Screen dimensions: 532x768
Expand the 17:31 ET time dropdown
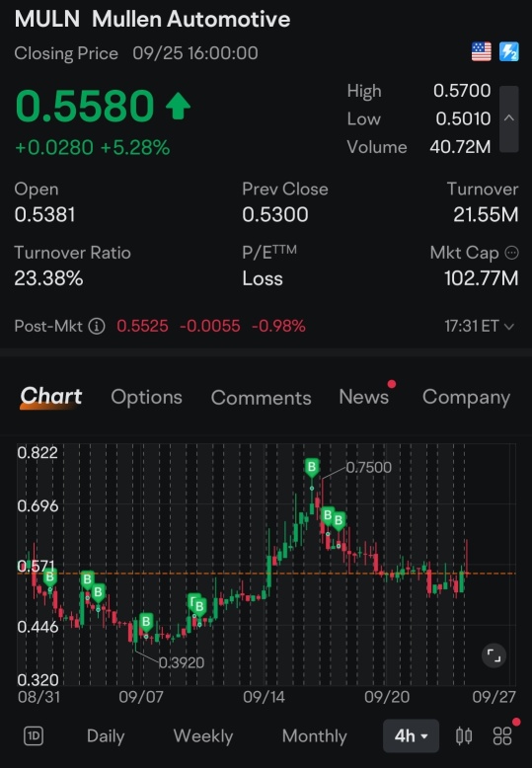click(479, 326)
